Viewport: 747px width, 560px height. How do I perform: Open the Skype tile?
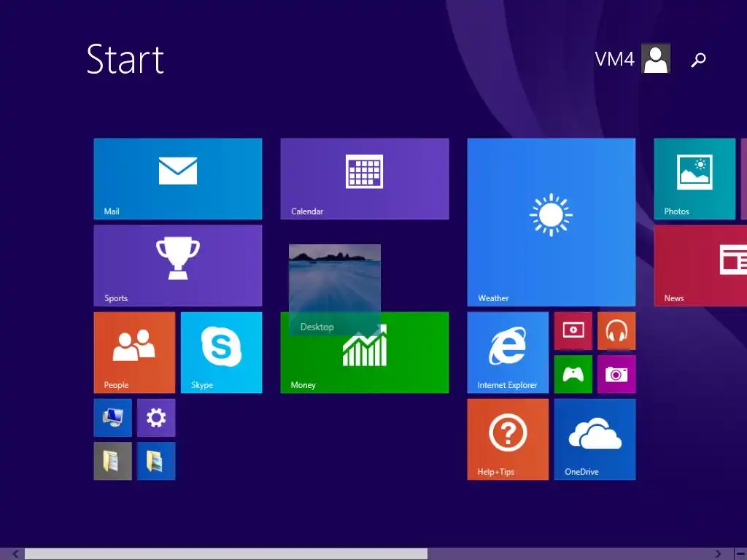click(x=222, y=352)
